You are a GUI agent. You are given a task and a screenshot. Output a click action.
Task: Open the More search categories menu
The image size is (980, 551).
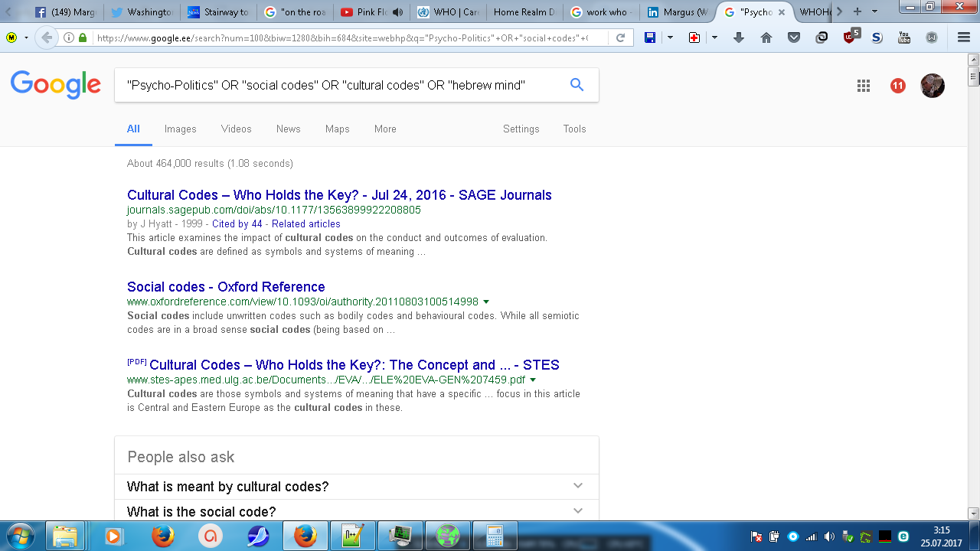click(385, 129)
